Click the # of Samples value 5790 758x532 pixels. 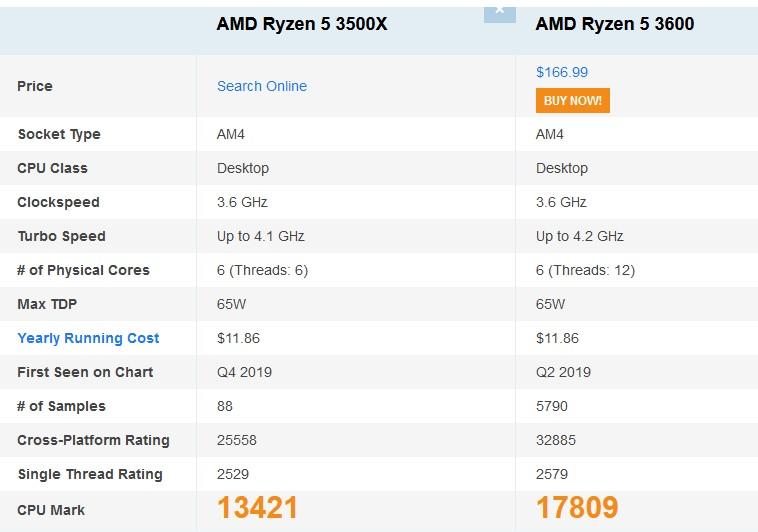click(x=552, y=406)
